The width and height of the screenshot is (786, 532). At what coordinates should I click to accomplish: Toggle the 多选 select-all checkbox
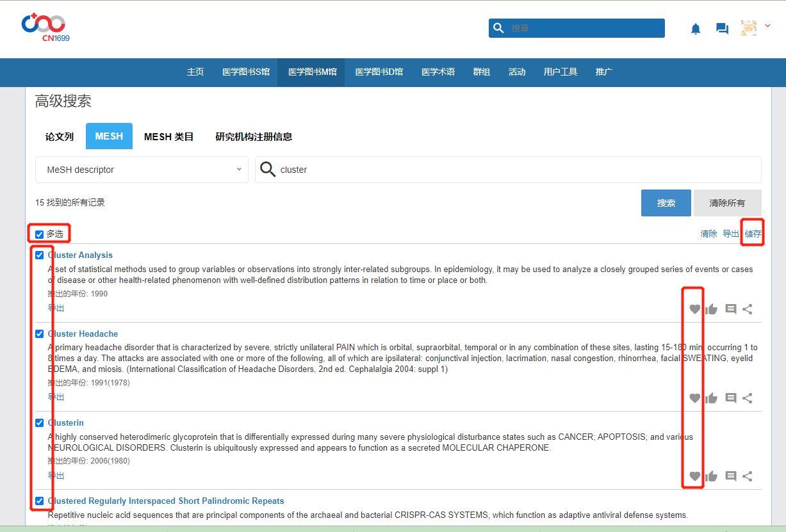40,234
